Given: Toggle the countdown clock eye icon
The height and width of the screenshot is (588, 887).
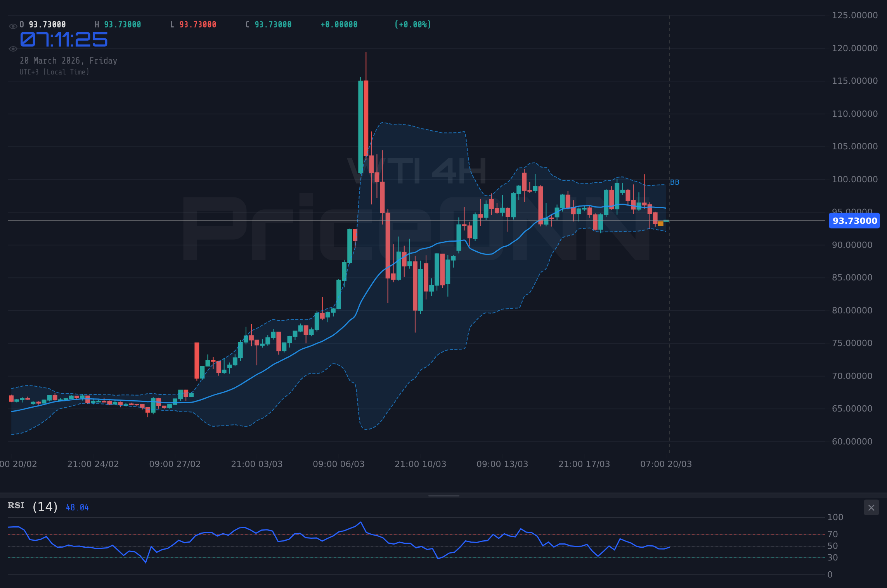Looking at the screenshot, I should pos(12,48).
